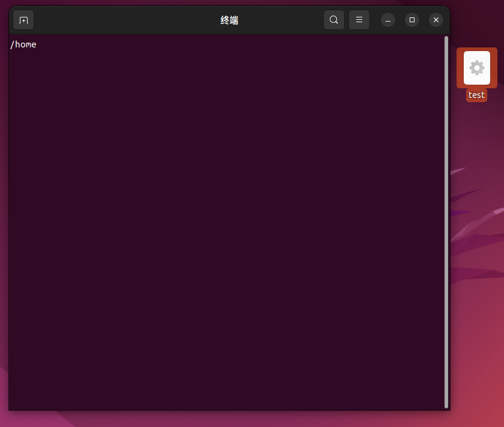
Task: Close the terminal window
Action: pos(436,20)
